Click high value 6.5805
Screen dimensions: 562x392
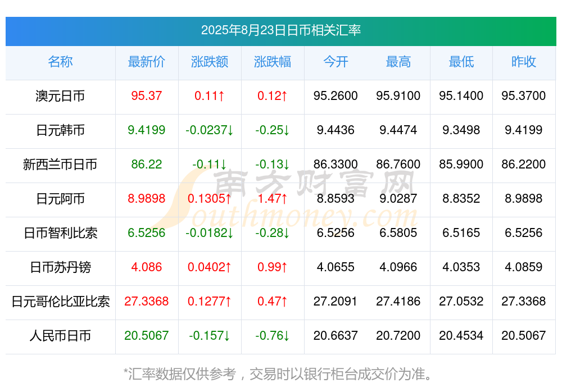pyautogui.click(x=398, y=233)
